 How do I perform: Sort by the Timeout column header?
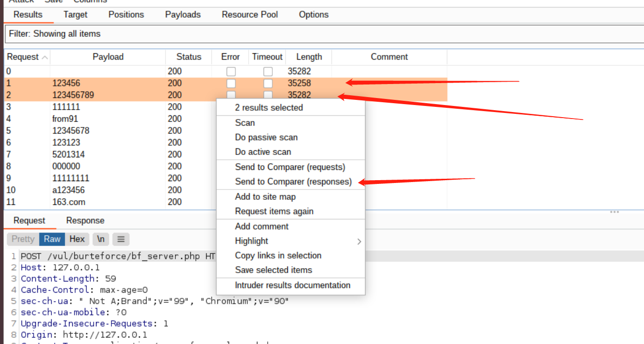pos(267,57)
